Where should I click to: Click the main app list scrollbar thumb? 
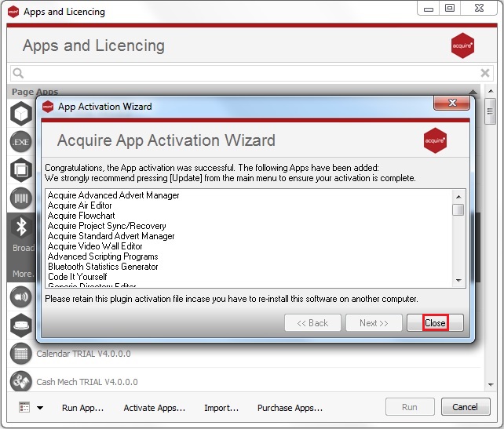tap(490, 111)
